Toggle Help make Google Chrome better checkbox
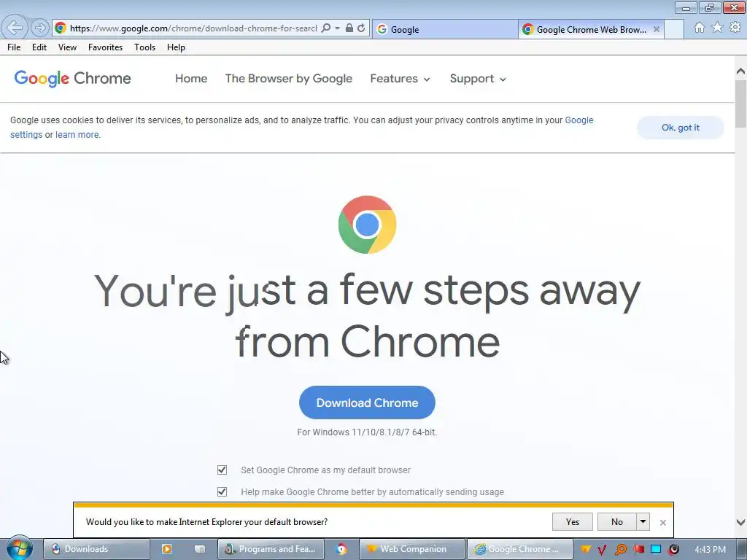Image resolution: width=747 pixels, height=560 pixels. tap(222, 492)
